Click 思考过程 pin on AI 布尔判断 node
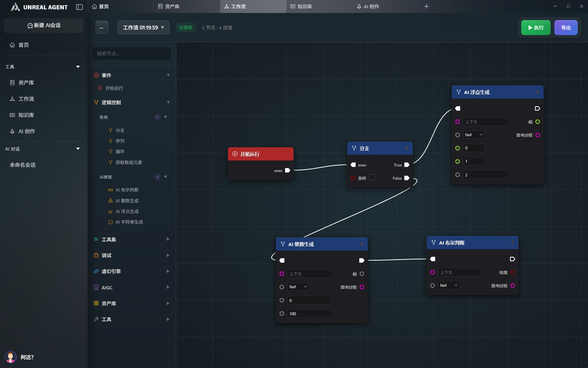This screenshot has width=588, height=368. coord(513,286)
